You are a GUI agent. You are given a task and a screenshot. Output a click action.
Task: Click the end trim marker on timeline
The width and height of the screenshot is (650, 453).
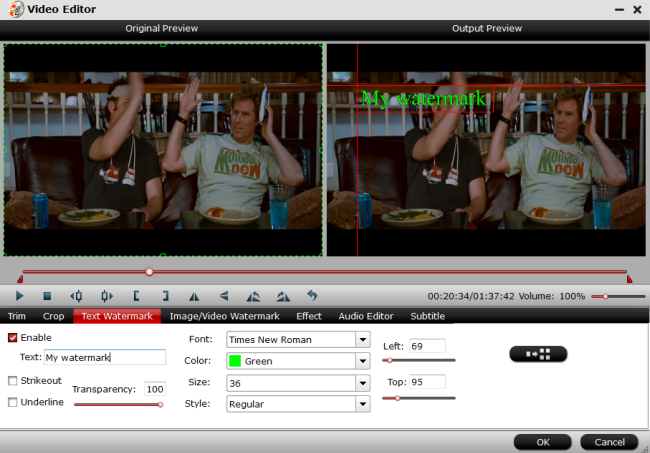(x=629, y=279)
